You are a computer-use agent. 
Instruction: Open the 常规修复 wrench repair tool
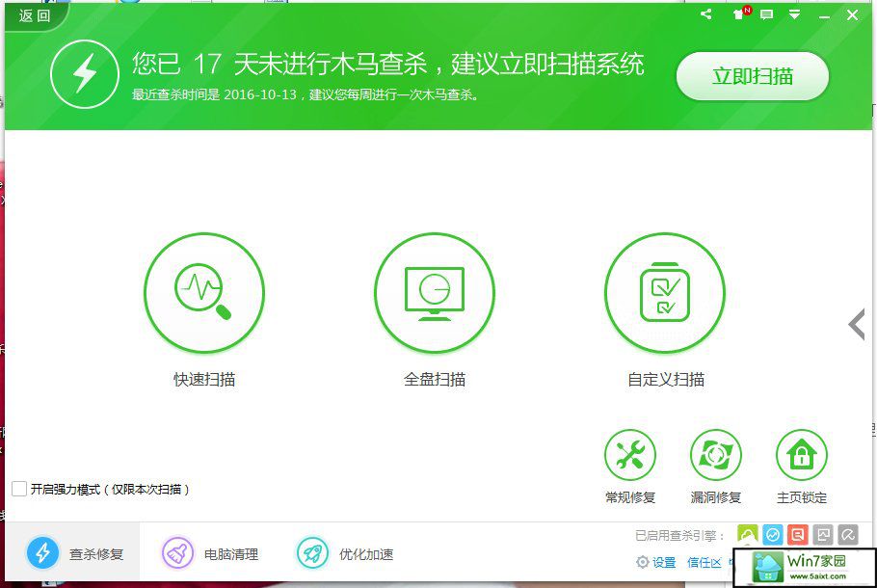[630, 455]
